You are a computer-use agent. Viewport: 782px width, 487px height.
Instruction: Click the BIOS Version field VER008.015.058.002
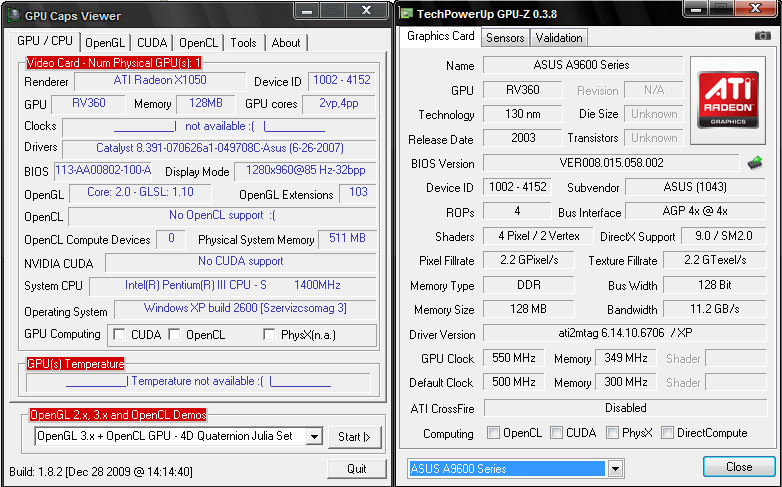(611, 163)
